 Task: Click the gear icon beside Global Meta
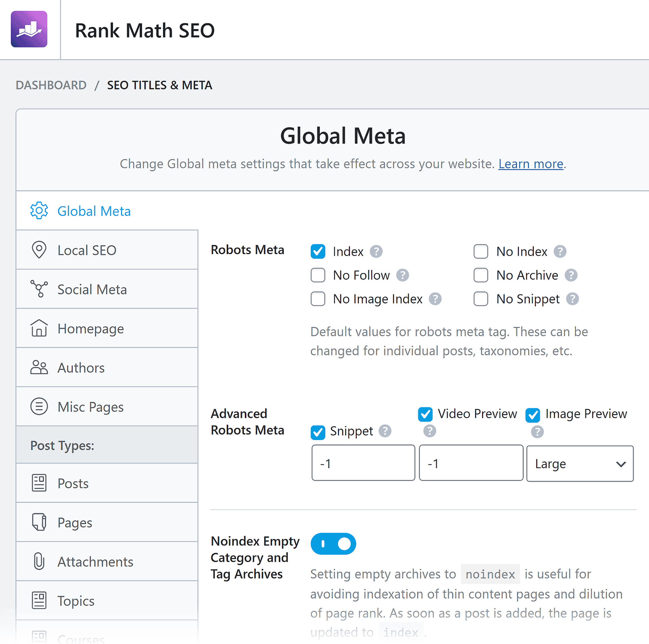(39, 210)
